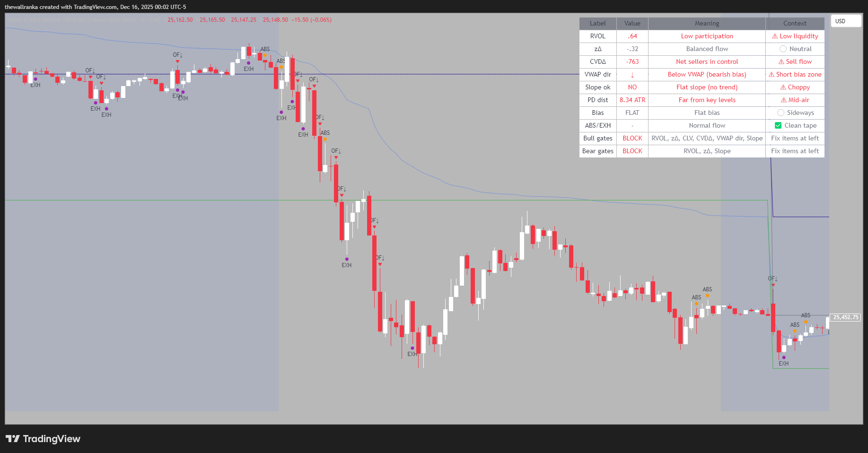This screenshot has height=453, width=868.
Task: Click the red down arrow in VWAP dir row
Action: click(632, 75)
